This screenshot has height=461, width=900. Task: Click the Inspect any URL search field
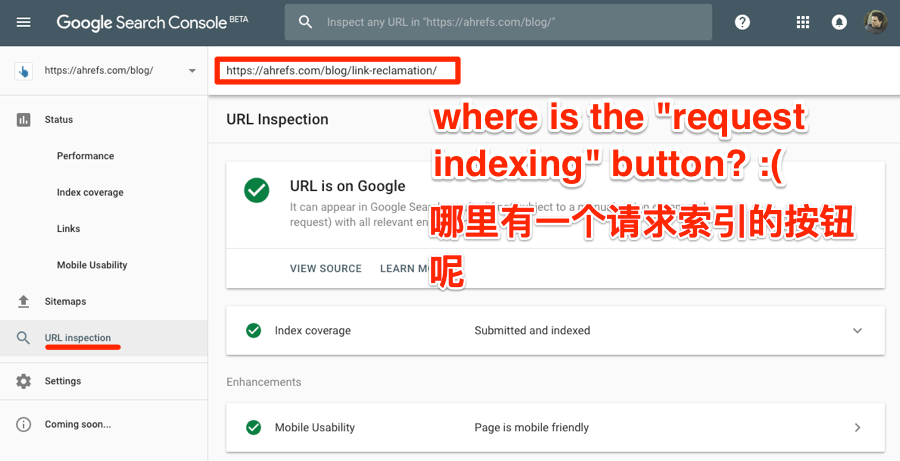point(498,22)
